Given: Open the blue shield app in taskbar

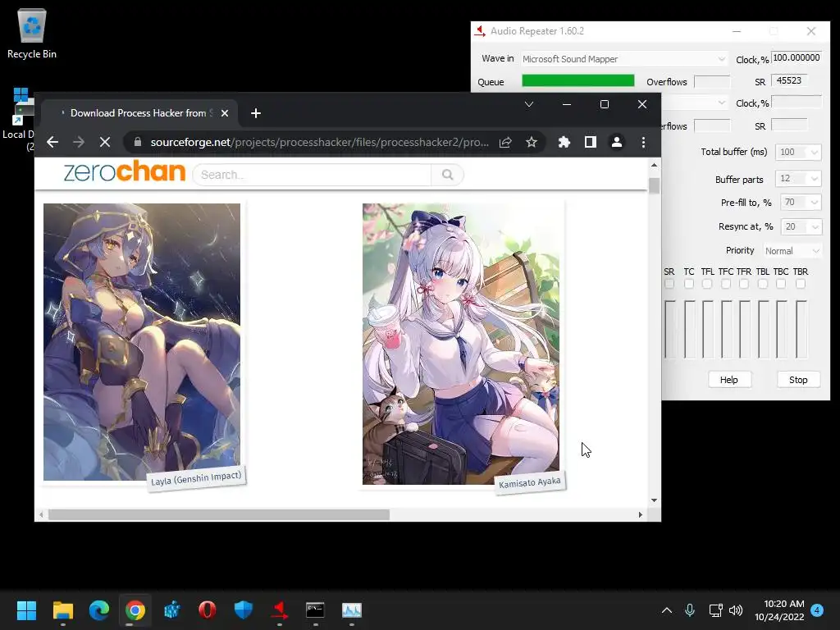Looking at the screenshot, I should coord(243,610).
